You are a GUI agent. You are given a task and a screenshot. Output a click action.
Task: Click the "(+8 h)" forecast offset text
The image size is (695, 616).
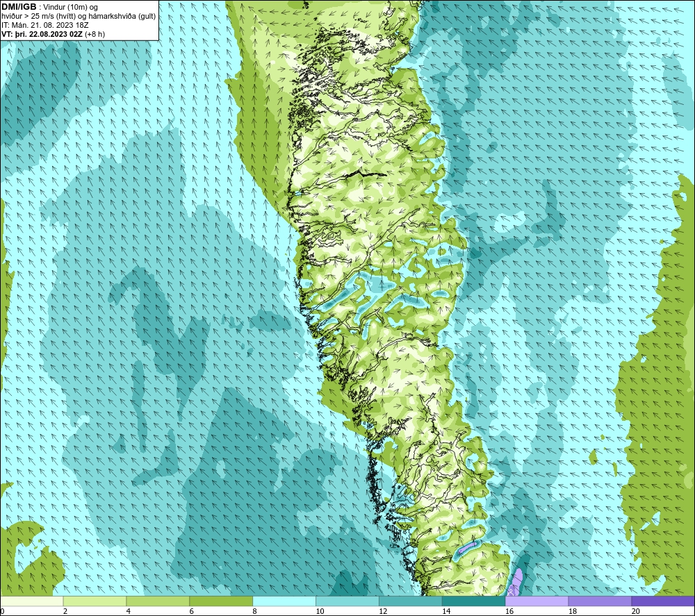tap(95, 34)
